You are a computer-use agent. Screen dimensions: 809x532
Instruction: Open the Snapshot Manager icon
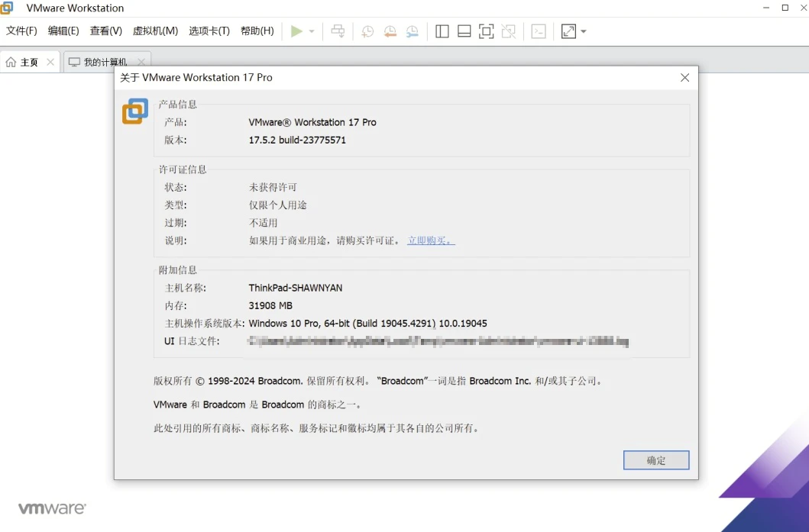pos(412,31)
